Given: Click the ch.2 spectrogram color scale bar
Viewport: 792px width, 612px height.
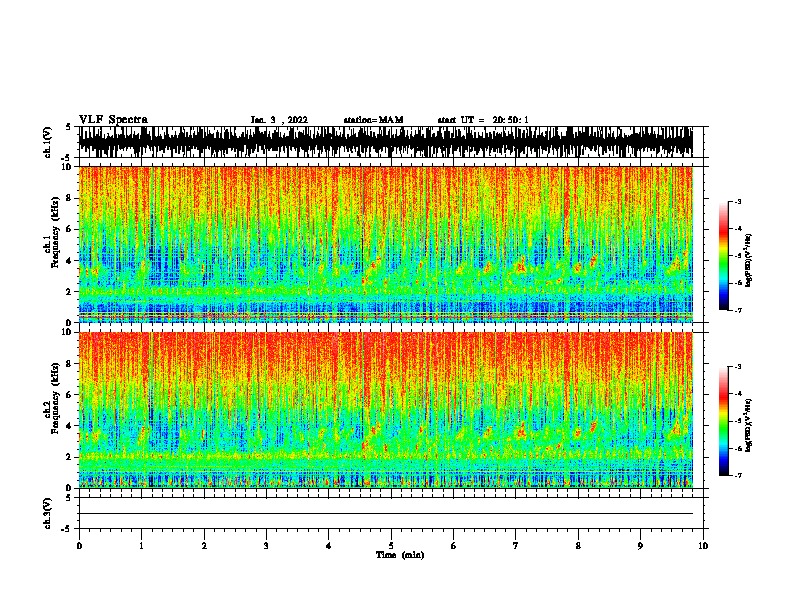Looking at the screenshot, I should (723, 421).
